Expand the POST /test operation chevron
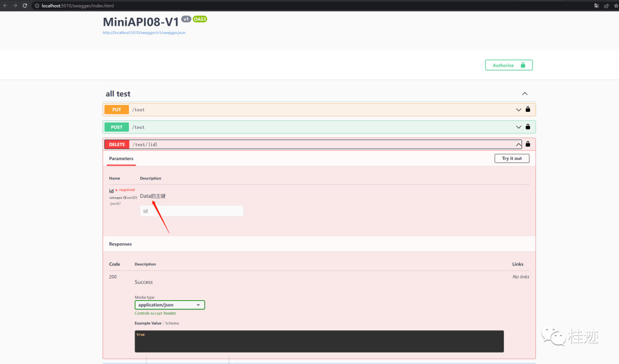The height and width of the screenshot is (364, 619). pos(519,127)
